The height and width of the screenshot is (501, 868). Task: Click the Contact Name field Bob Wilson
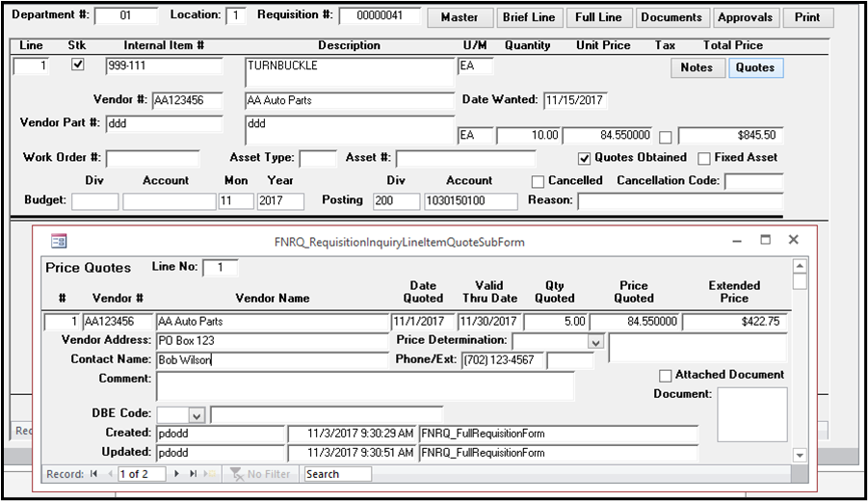click(273, 360)
